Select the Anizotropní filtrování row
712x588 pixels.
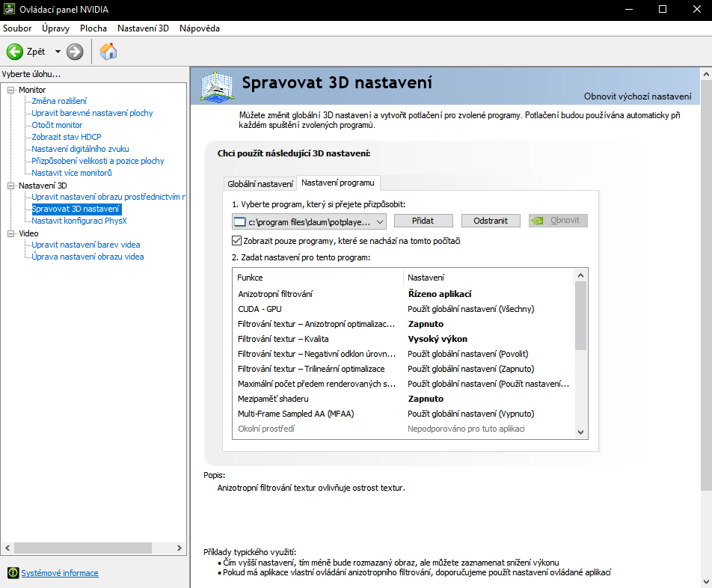[x=403, y=294]
